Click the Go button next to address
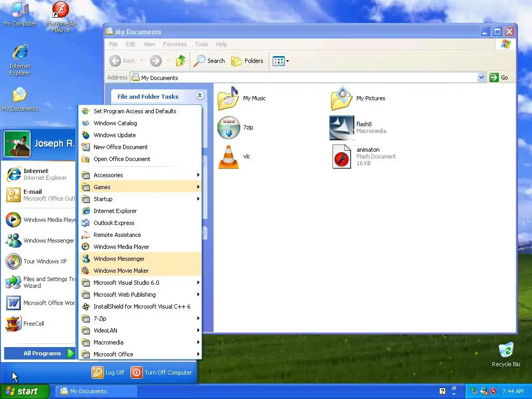Viewport: 532px width, 399px height. coord(499,77)
